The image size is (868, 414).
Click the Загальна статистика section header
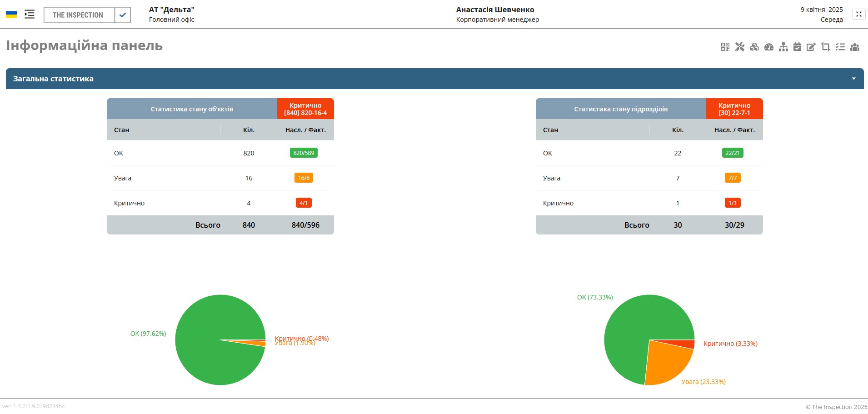click(53, 79)
